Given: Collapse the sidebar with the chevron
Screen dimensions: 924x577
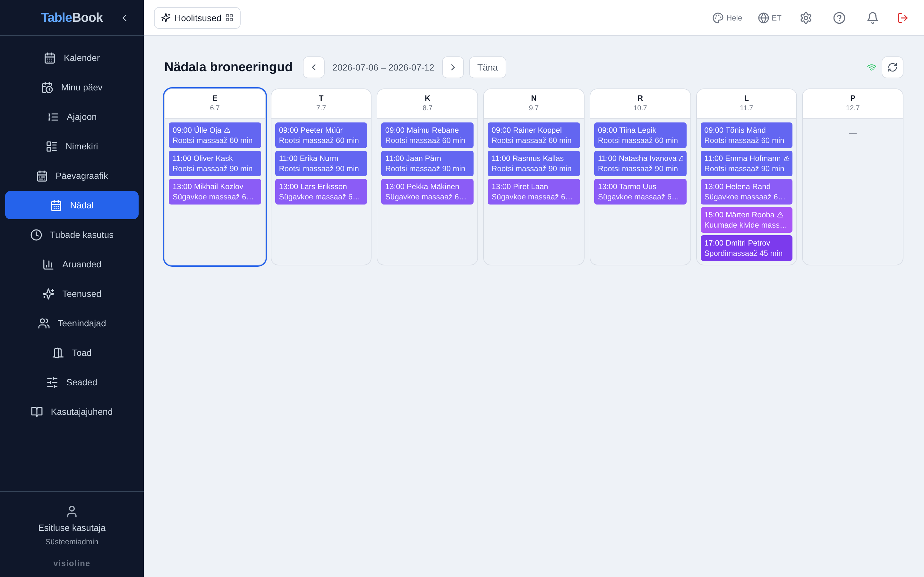Looking at the screenshot, I should pyautogui.click(x=124, y=18).
